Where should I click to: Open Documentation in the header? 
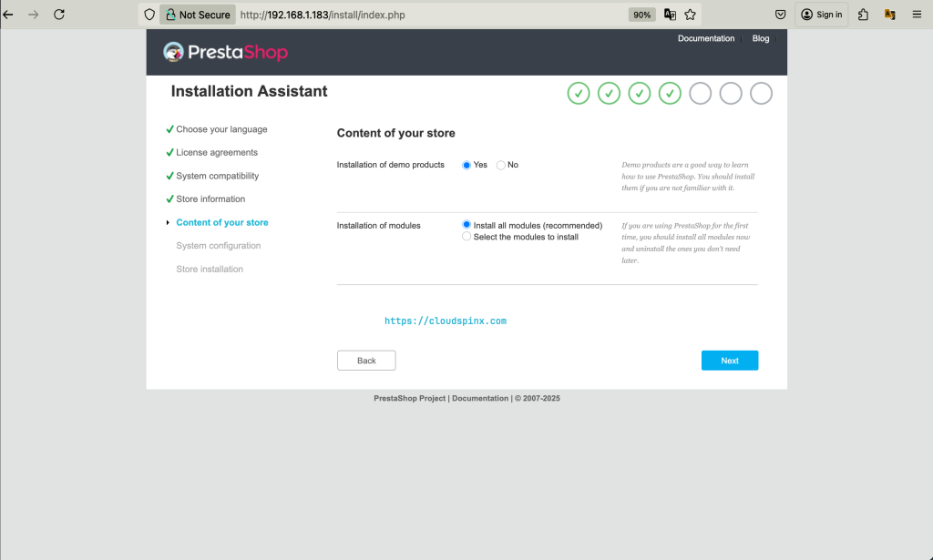click(x=705, y=38)
